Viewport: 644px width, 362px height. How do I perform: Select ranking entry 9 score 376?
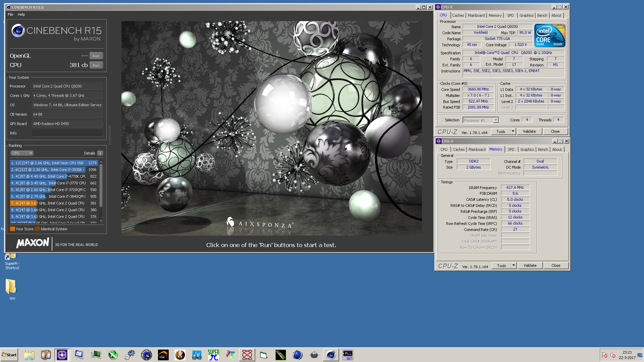point(54,217)
